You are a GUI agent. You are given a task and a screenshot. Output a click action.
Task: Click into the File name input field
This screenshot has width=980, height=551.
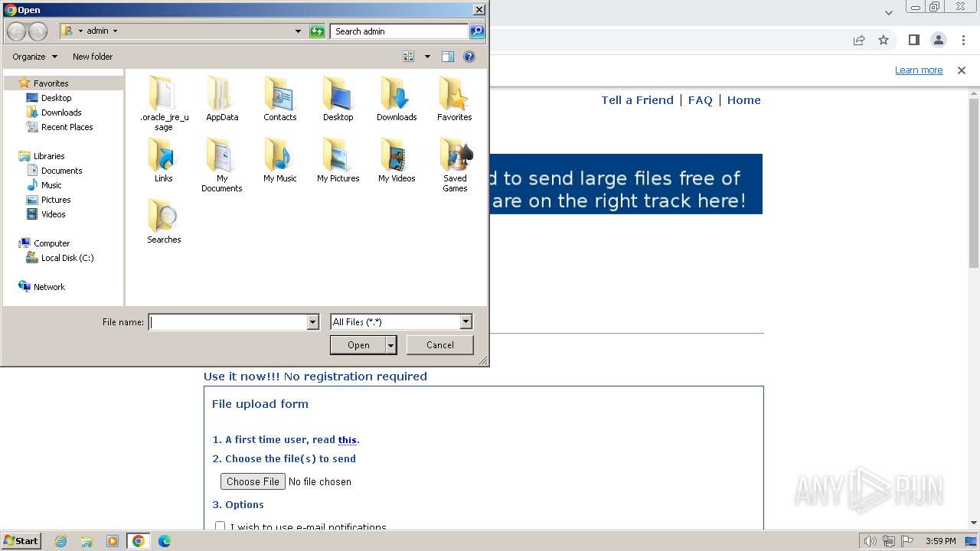pos(228,322)
